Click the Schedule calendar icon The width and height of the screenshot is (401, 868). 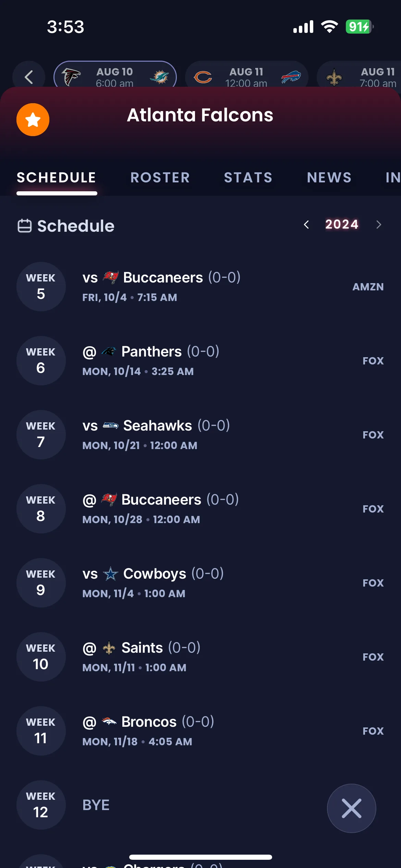tap(25, 226)
